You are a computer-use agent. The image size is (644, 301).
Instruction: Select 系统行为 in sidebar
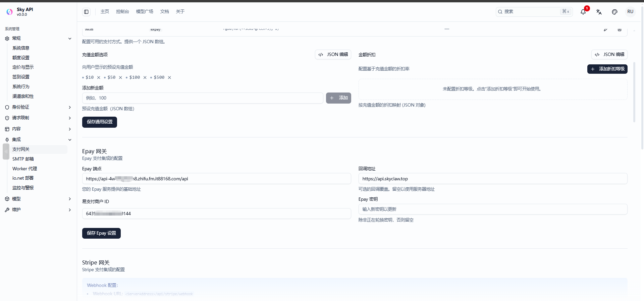coord(21,87)
